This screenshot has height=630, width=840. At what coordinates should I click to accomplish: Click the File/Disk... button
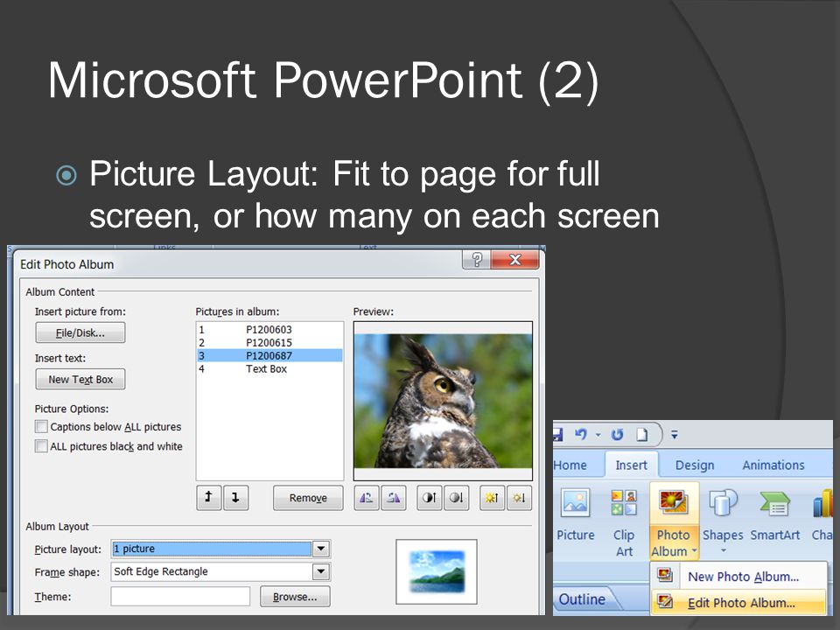[80, 332]
